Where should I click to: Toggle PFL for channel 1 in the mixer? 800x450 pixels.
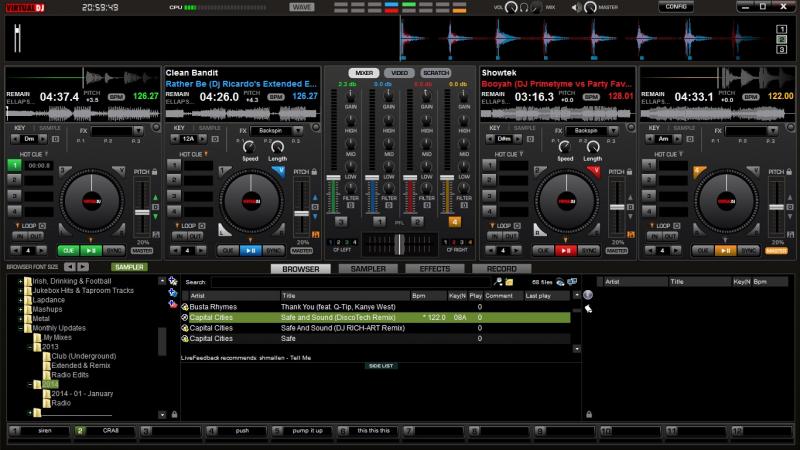[x=379, y=221]
